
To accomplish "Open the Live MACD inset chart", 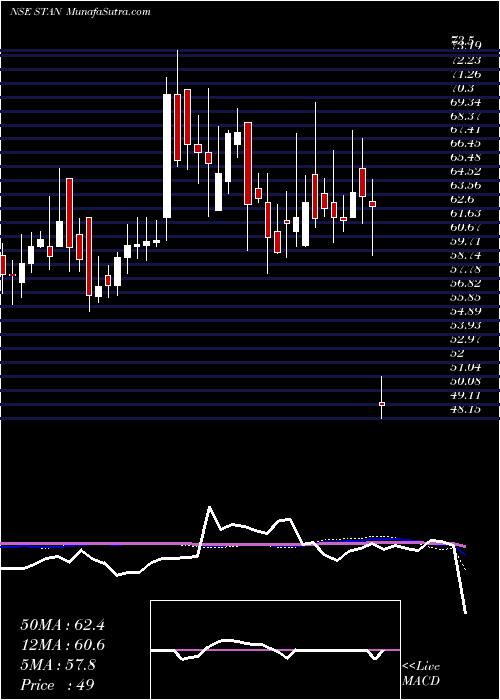I will pyautogui.click(x=275, y=650).
